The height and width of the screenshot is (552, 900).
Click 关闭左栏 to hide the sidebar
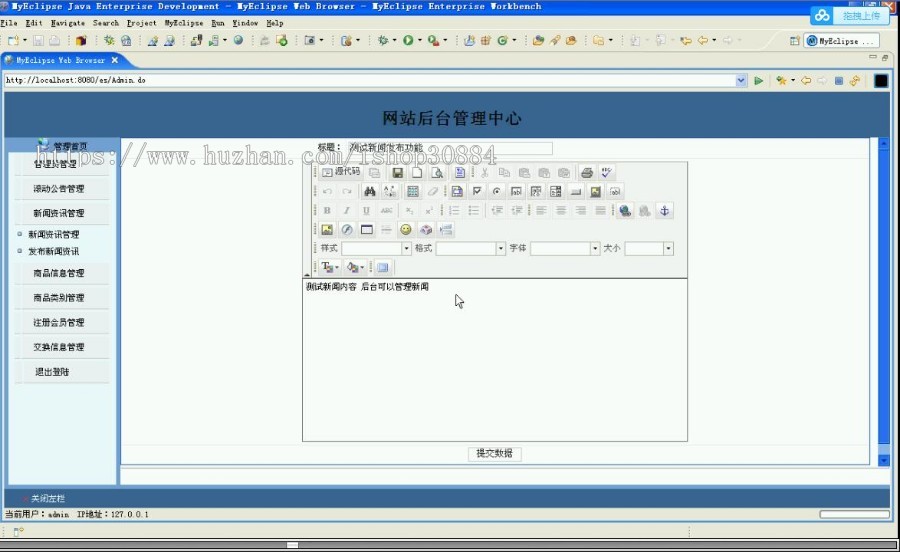48,499
